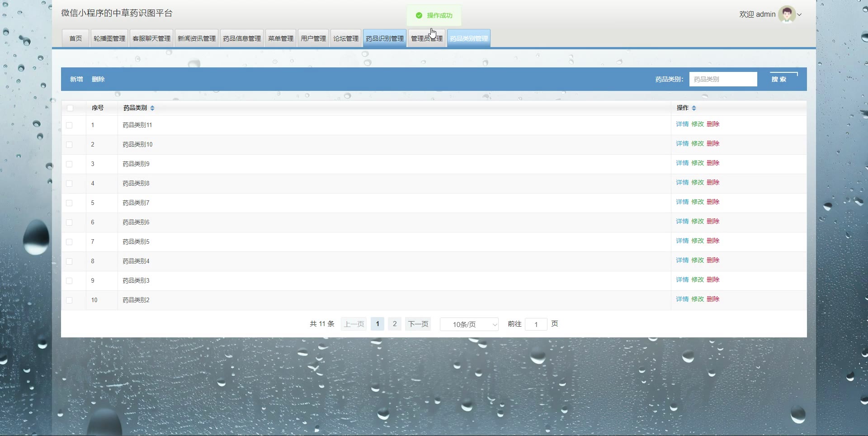This screenshot has width=868, height=436.
Task: Switch to the 药品信息管理 tab
Action: [x=242, y=38]
